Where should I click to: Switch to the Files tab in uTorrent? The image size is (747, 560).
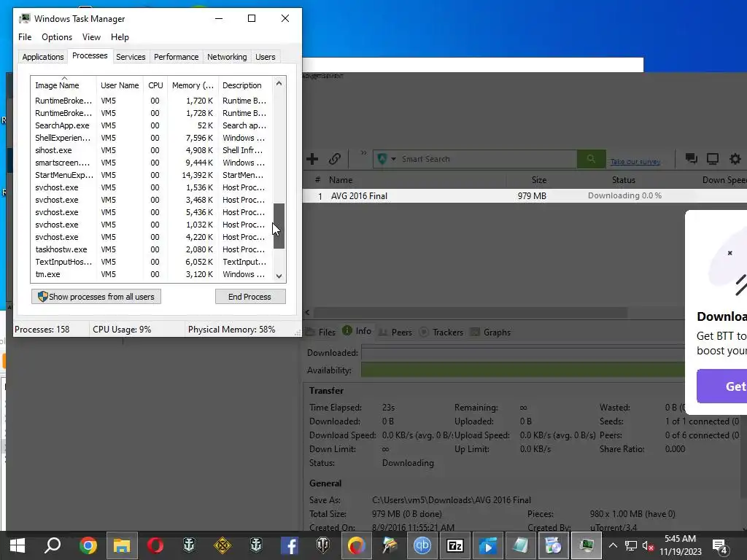click(x=321, y=332)
